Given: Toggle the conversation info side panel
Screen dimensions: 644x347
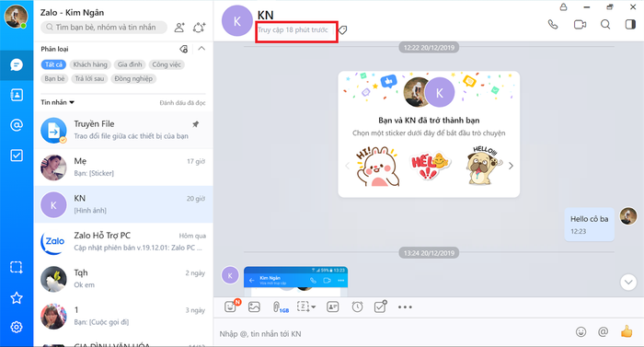Looking at the screenshot, I should pos(630,25).
